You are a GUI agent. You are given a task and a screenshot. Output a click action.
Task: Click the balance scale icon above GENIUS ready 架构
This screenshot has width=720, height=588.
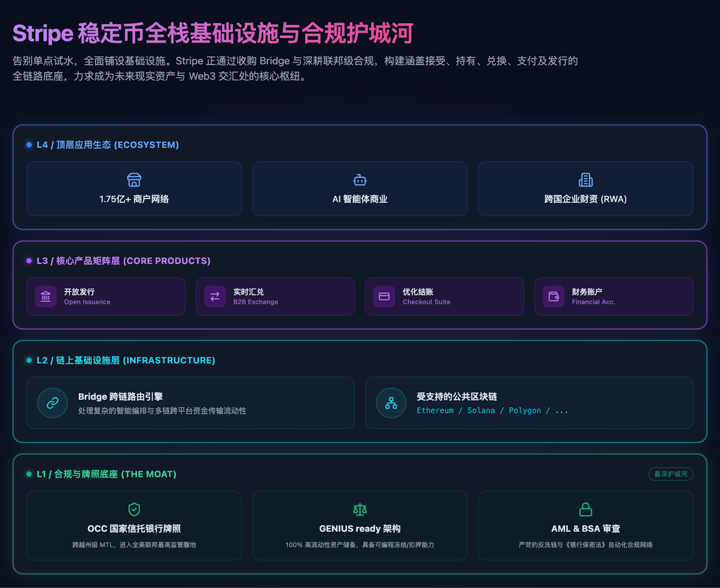coord(360,509)
